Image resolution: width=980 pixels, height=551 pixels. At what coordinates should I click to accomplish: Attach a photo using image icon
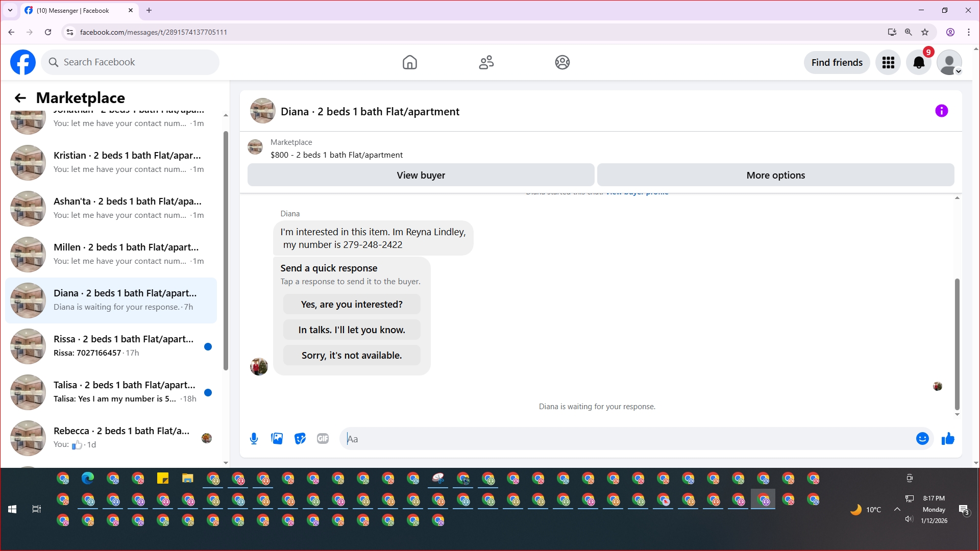(x=277, y=439)
